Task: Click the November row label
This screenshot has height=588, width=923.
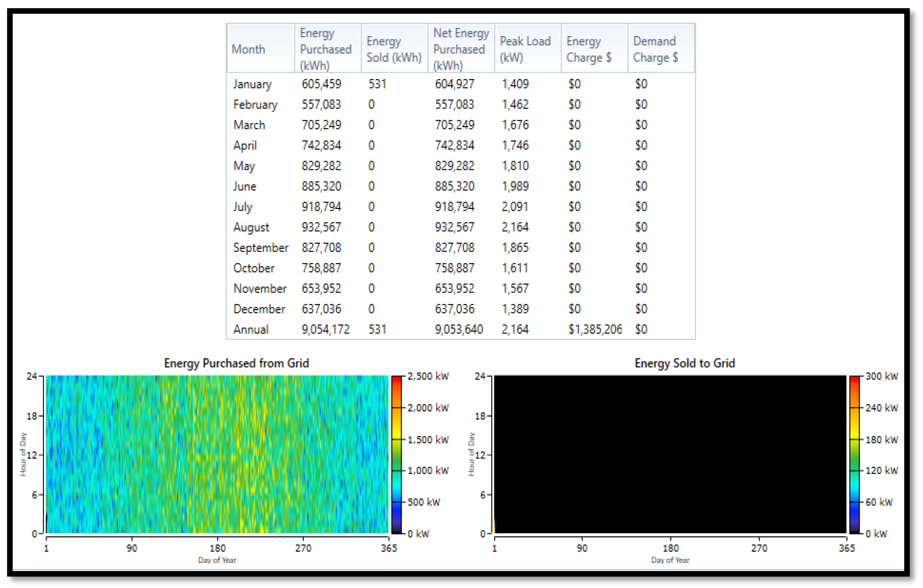Action: (260, 289)
